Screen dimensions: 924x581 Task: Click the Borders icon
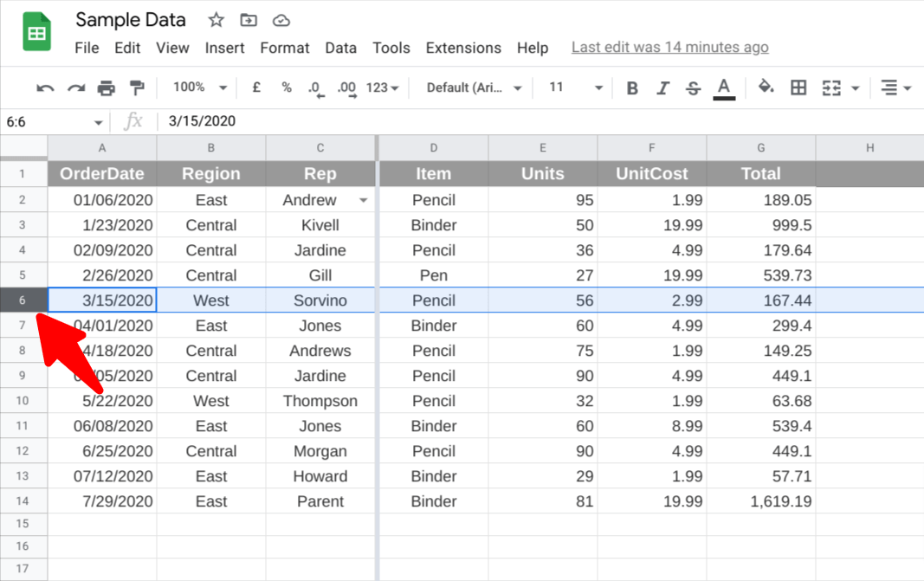pos(798,87)
